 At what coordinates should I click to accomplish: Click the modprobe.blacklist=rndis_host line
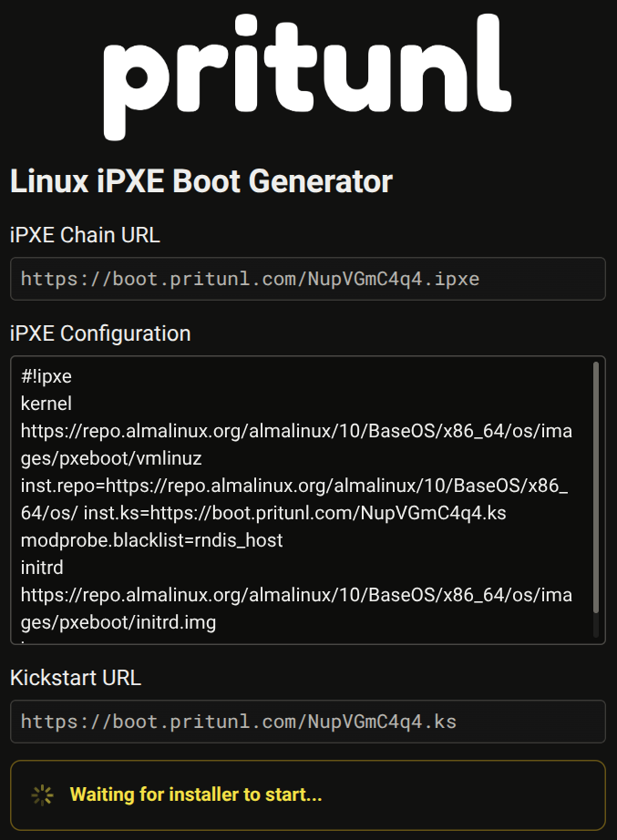coord(151,540)
